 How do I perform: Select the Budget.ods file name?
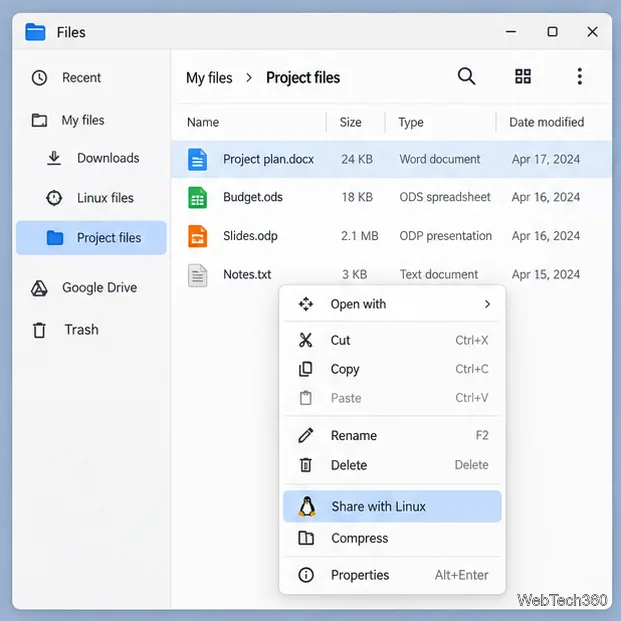tap(253, 197)
